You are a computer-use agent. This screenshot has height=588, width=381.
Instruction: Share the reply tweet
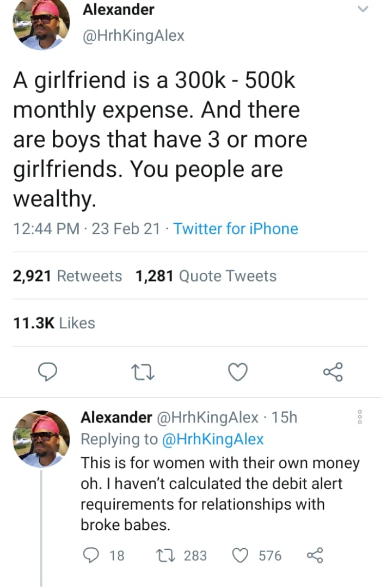(316, 555)
